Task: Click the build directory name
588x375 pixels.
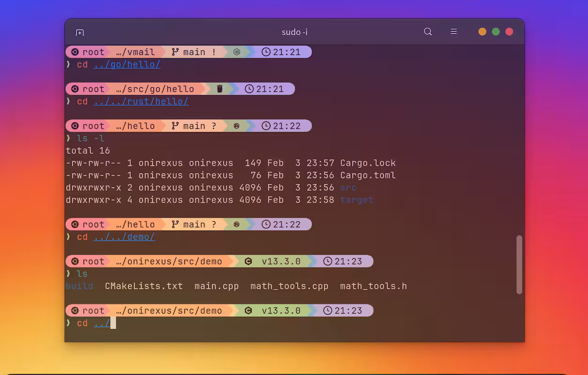Action: pos(79,286)
